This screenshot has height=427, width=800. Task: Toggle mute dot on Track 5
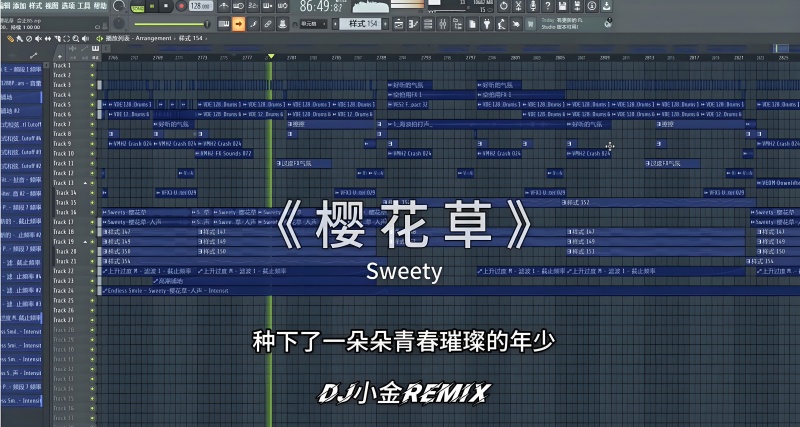(x=92, y=105)
